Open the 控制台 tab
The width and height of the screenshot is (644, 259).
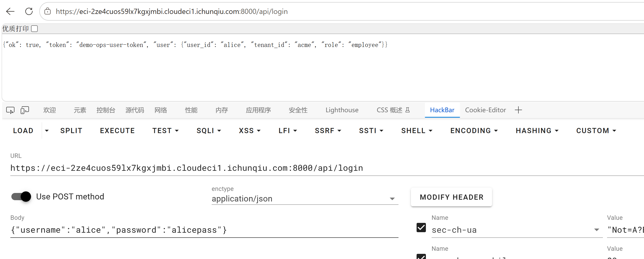click(x=106, y=110)
